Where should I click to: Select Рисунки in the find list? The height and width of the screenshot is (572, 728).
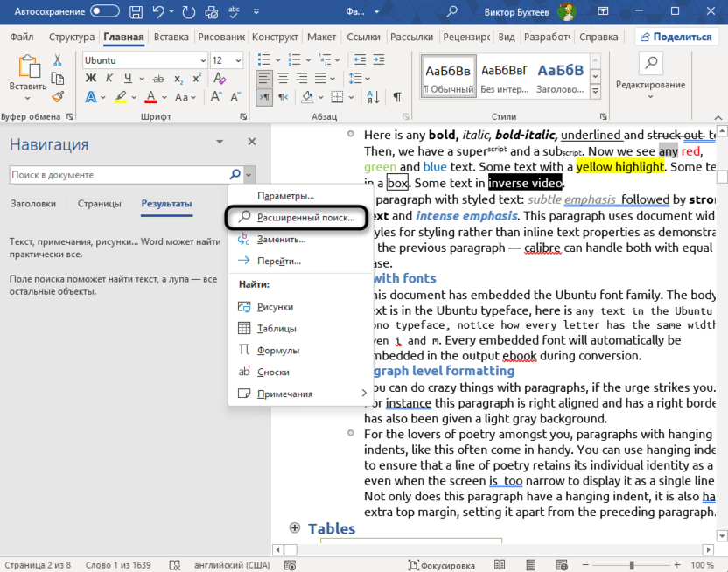(275, 307)
